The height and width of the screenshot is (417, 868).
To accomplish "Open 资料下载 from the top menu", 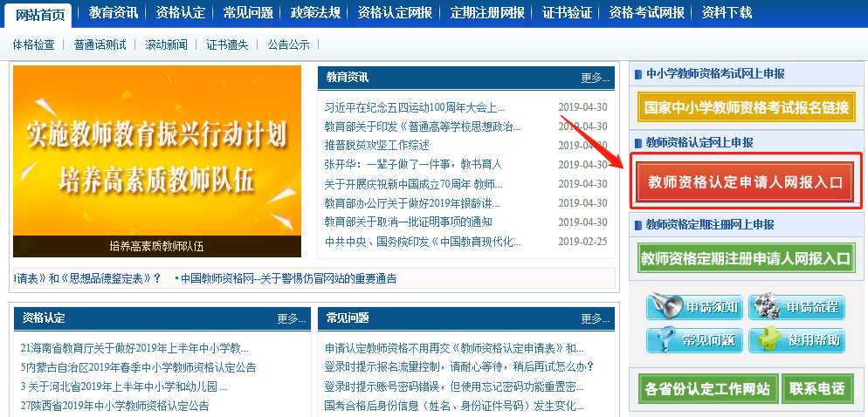I will [725, 13].
